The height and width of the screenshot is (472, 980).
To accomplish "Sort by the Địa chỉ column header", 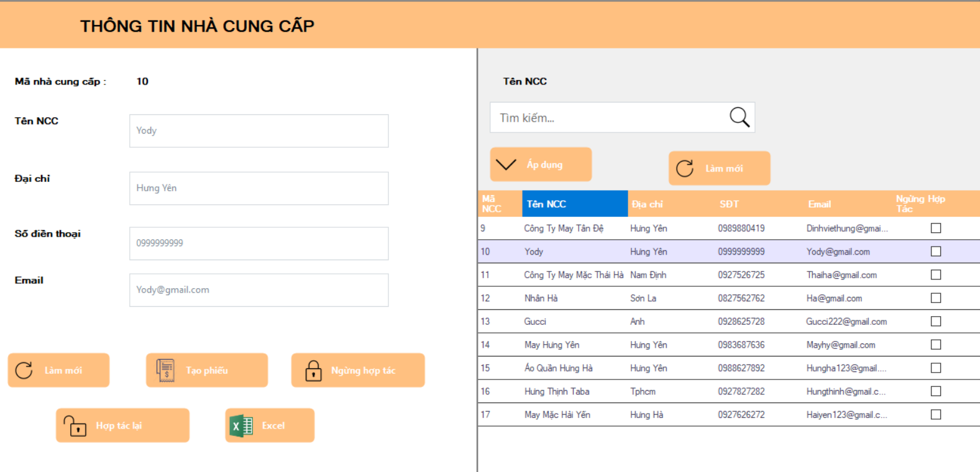I will (672, 204).
